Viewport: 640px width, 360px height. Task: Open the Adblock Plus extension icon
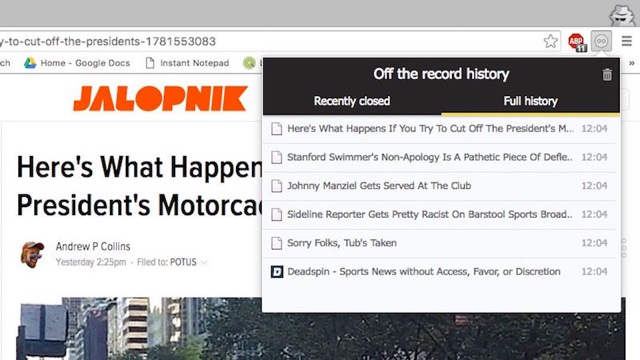(x=577, y=42)
